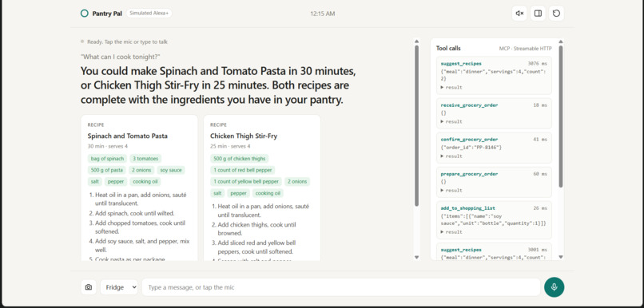Click the Pantry Pal circle logo

(84, 14)
